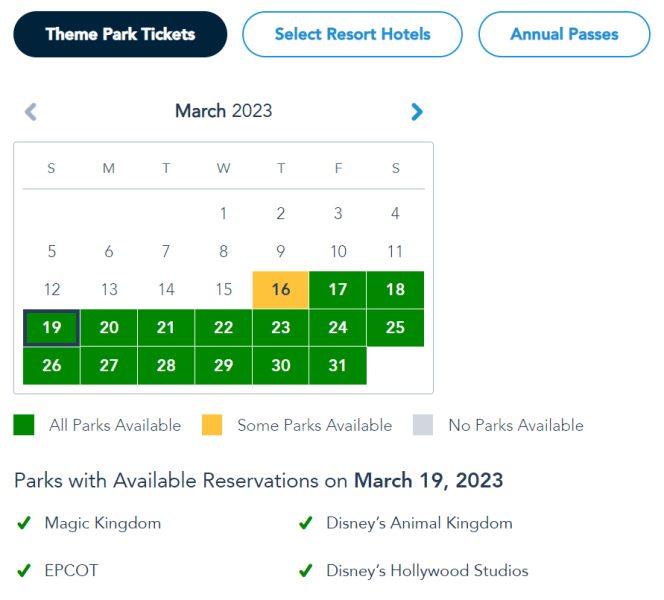Click the Magic Kingdom green checkmark

24,523
